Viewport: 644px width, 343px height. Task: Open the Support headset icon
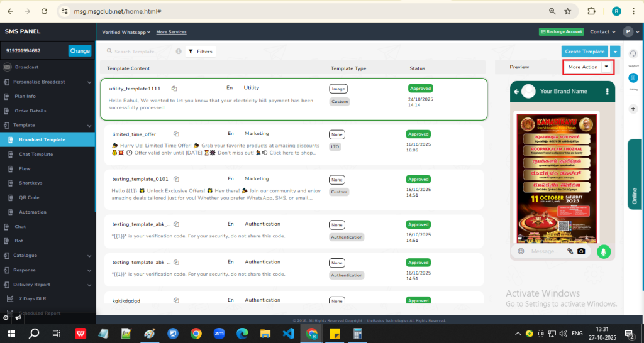[x=633, y=54]
